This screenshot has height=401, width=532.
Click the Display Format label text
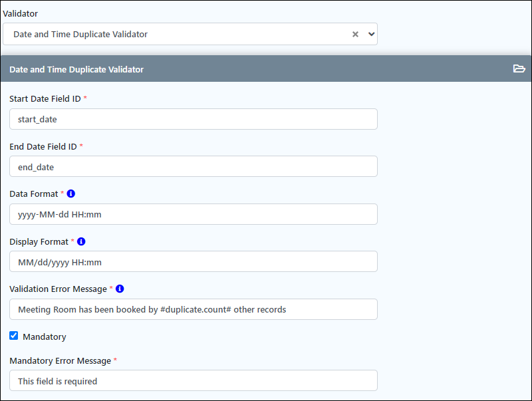tap(39, 242)
